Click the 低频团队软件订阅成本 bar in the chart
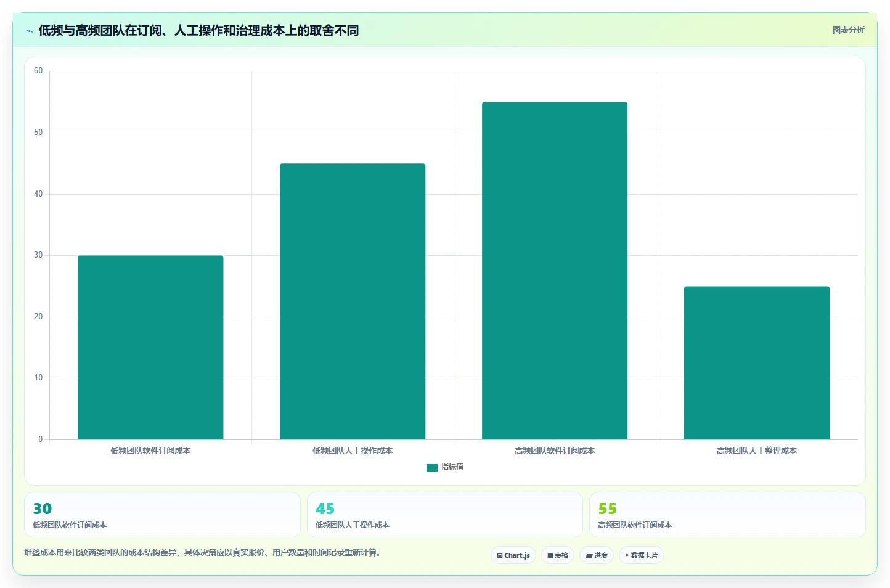 point(150,348)
